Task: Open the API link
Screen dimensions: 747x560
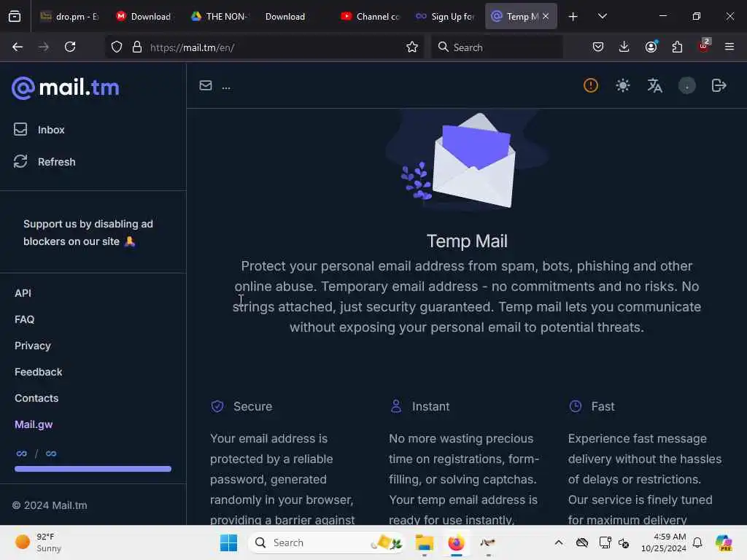Action: (23, 293)
